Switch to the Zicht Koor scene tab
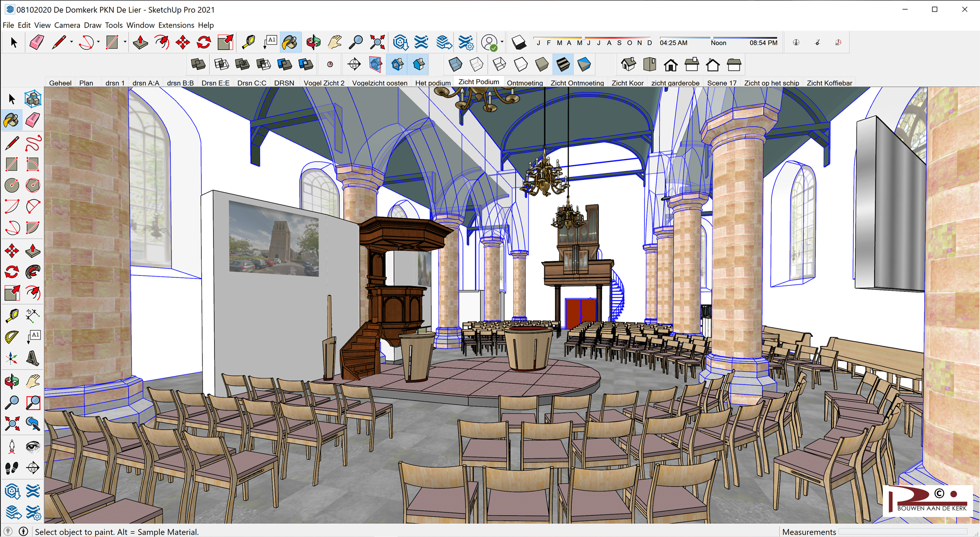This screenshot has height=537, width=980. point(627,83)
